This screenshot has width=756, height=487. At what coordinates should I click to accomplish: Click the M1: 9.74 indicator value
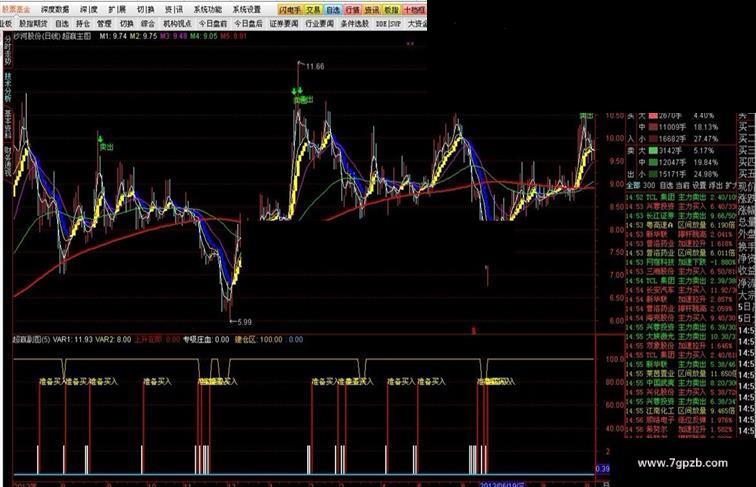pos(113,36)
